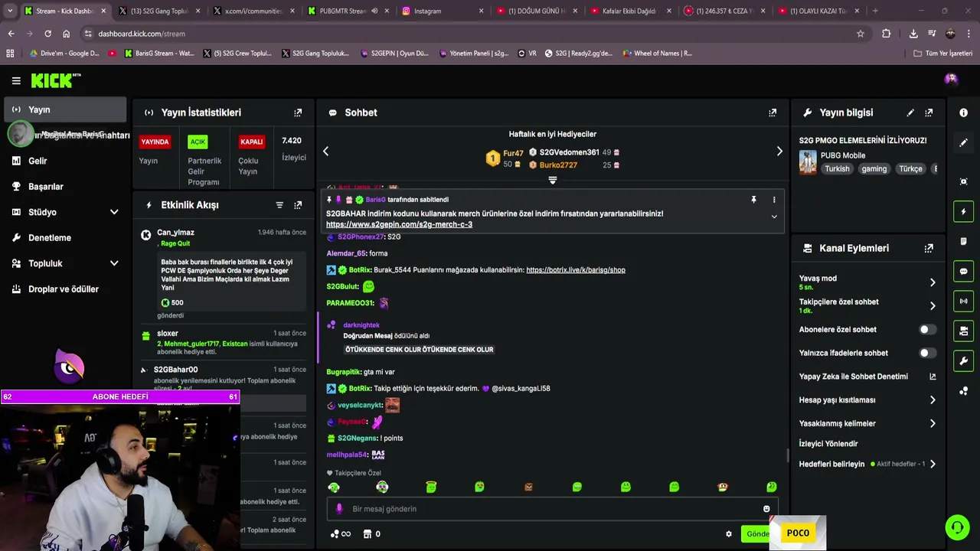Show previous weekly gifters page
The image size is (980, 551).
[x=325, y=152]
